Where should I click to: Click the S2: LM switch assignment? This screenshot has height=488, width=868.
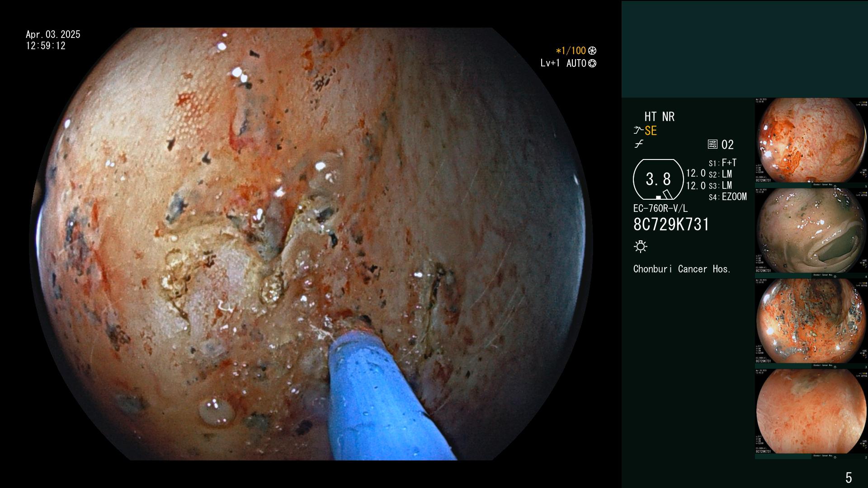[x=720, y=174]
